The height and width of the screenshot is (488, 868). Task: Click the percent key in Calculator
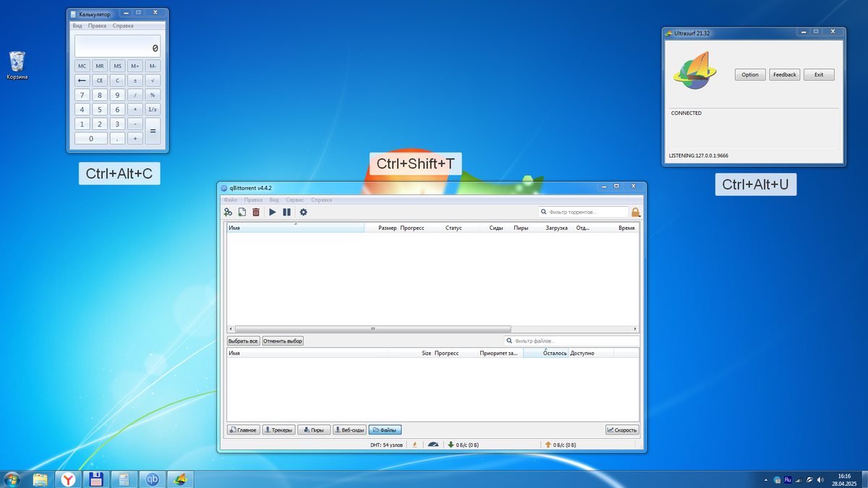tap(153, 95)
